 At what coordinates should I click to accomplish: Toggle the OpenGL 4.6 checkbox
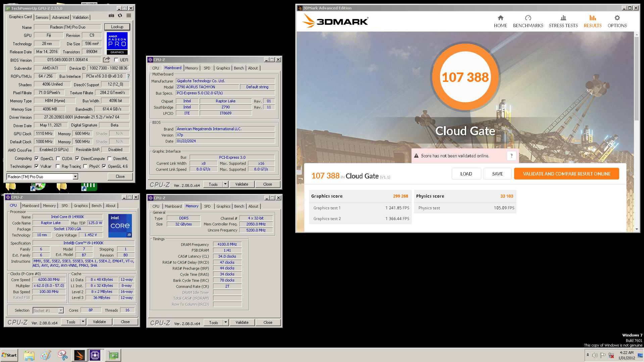[x=104, y=166]
